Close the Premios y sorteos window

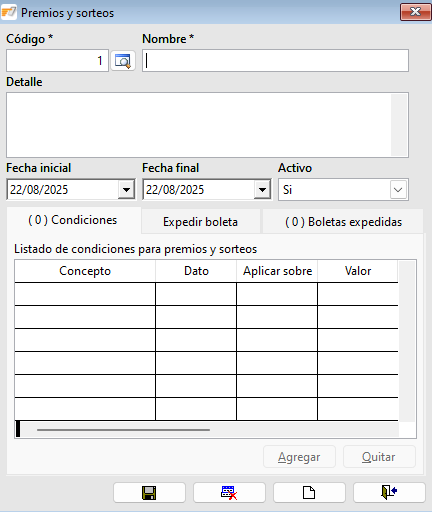pos(415,12)
